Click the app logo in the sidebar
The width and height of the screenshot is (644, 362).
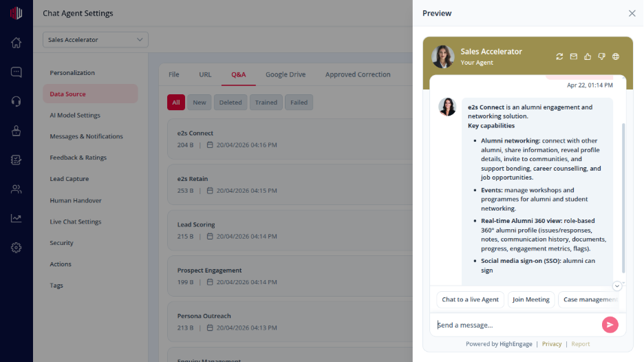16,13
